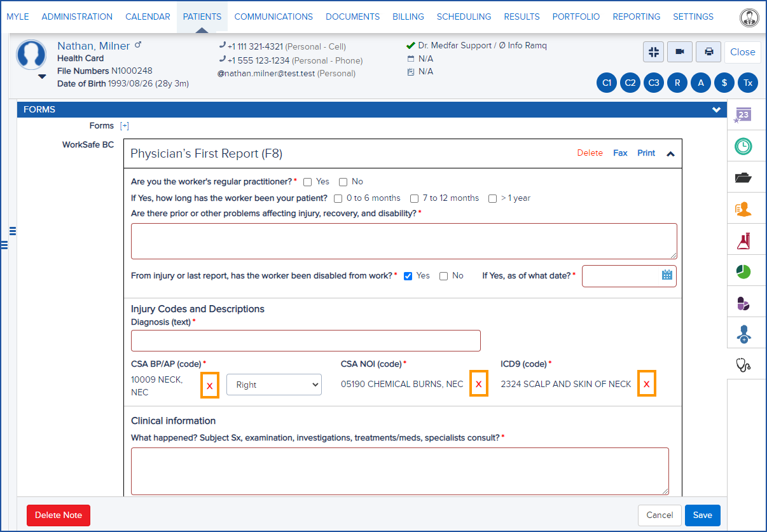This screenshot has height=532, width=767.
Task: Open the COMMUNICATIONS menu item
Action: point(273,17)
